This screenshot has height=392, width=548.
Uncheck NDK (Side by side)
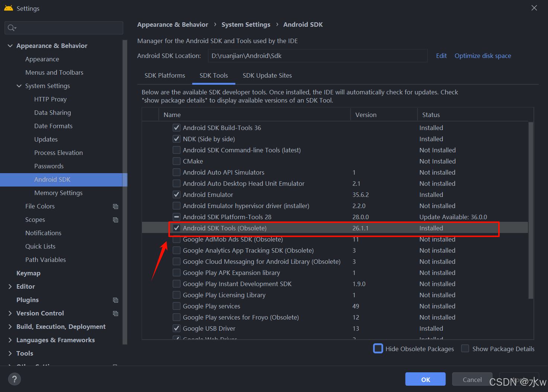pos(177,139)
